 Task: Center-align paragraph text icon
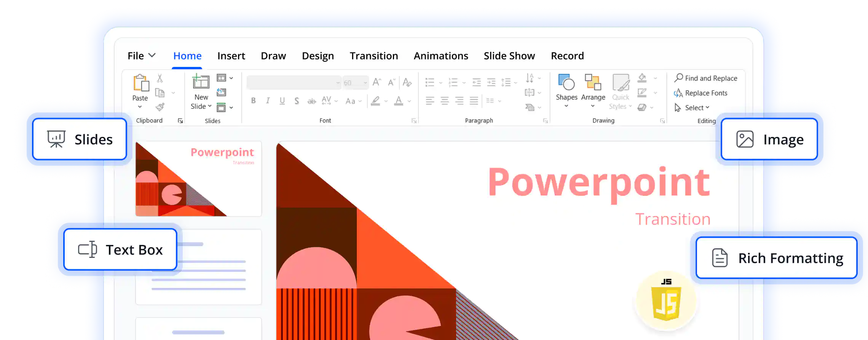pos(445,101)
